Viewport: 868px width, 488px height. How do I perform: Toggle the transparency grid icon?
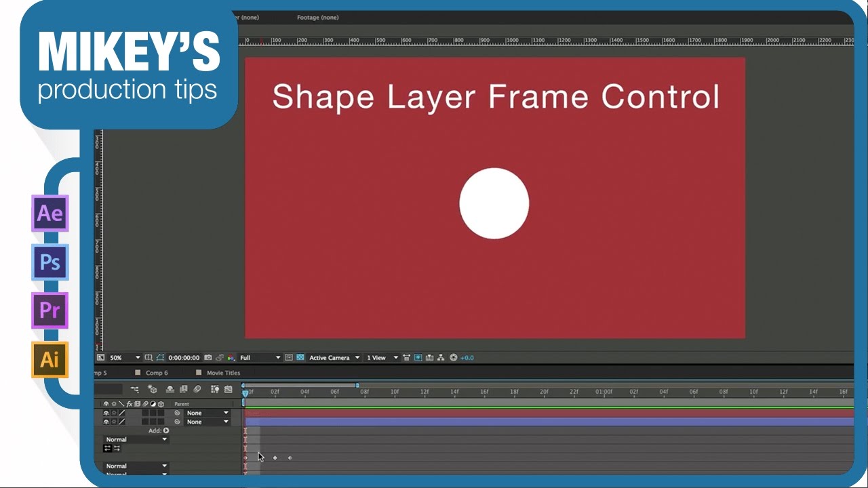coord(300,357)
